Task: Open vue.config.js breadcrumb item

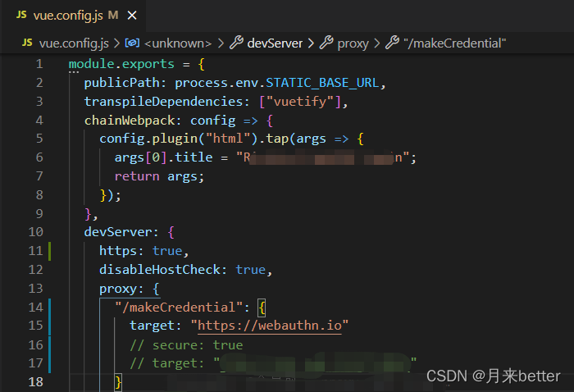Action: coord(74,43)
